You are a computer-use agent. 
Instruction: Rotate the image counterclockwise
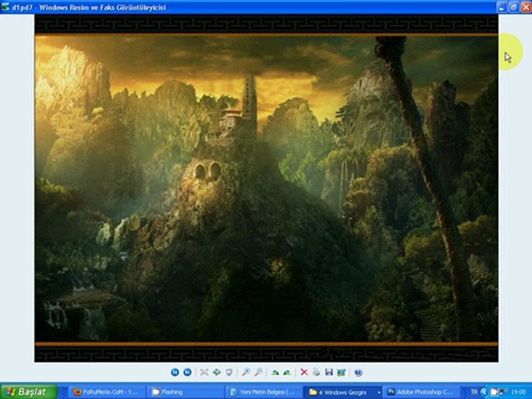(287, 372)
